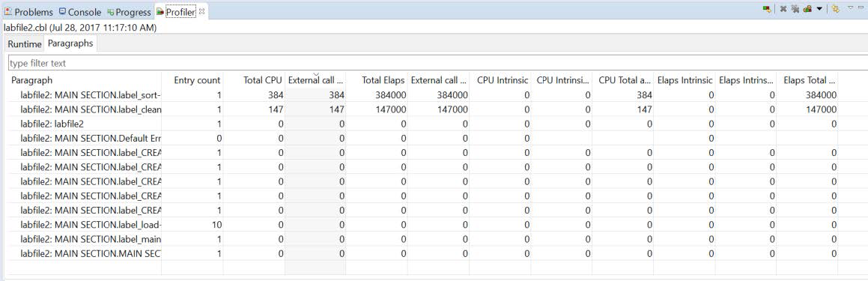Select the MAIN SECTION.label_load- row

pos(422,225)
